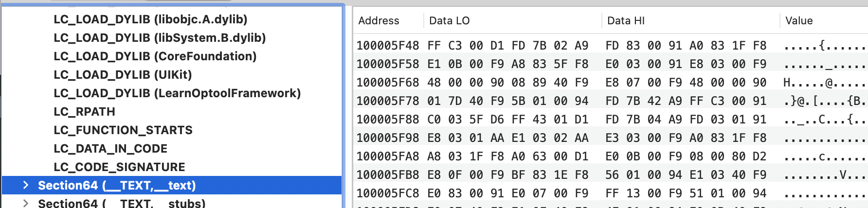The width and height of the screenshot is (868, 208).
Task: Select the hex row at address 100005F68
Action: click(x=611, y=83)
